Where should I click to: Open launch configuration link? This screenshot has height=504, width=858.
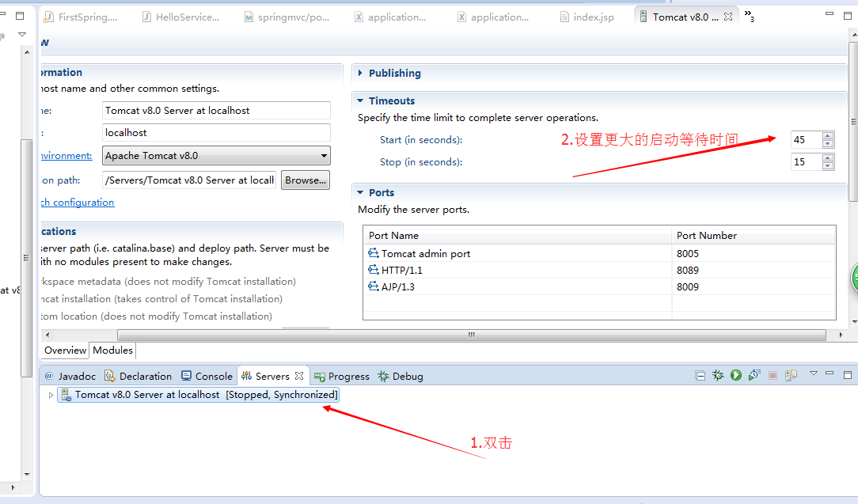78,203
